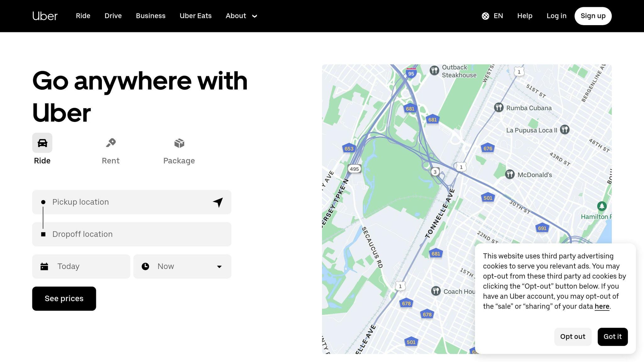
Task: Click the globe language icon
Action: click(x=485, y=16)
